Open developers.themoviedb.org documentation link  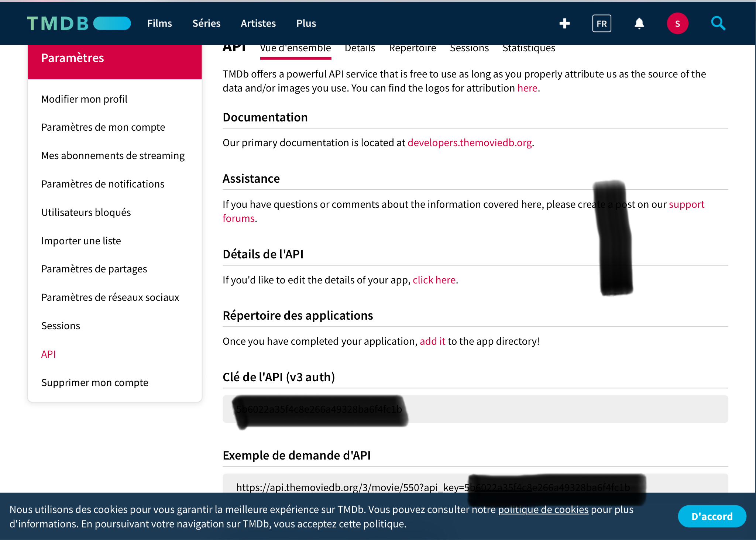point(469,142)
